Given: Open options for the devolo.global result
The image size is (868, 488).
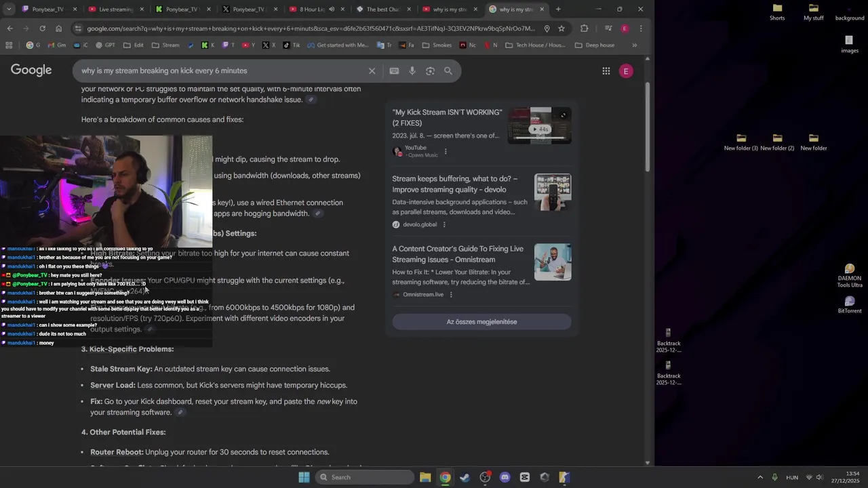Looking at the screenshot, I should tap(444, 224).
